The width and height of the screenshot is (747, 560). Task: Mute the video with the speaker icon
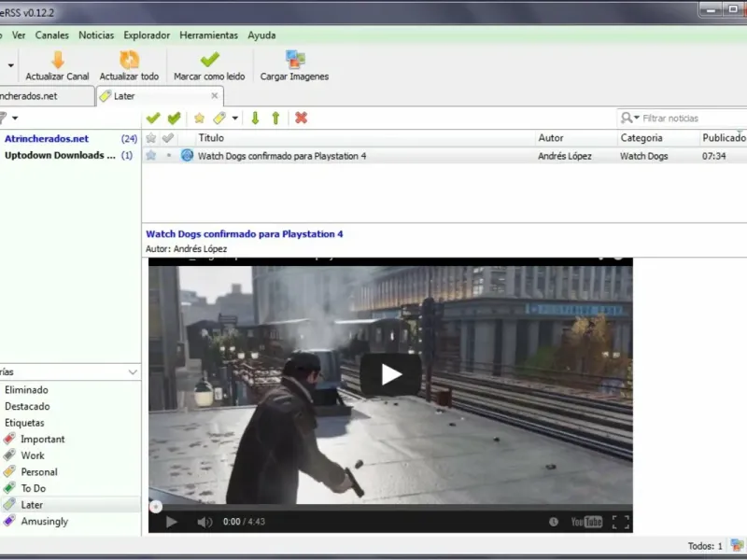(204, 522)
